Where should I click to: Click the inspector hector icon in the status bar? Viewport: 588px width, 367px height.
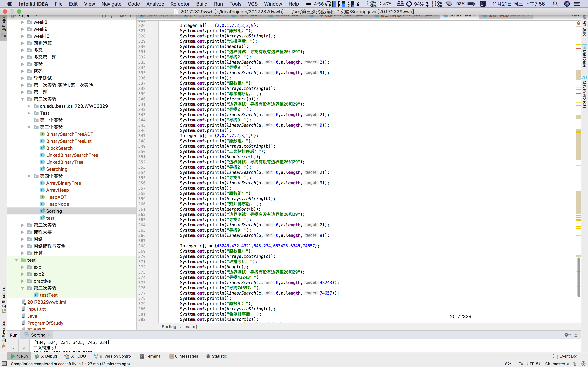[x=583, y=364]
